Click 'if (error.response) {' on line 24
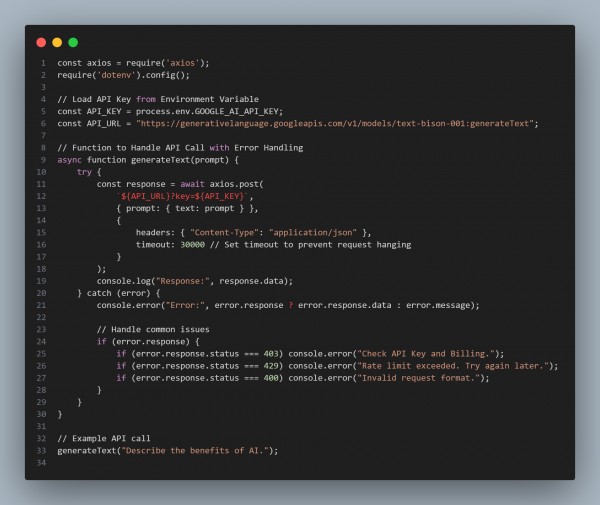Viewport: 600px width, 505px height. (x=148, y=342)
